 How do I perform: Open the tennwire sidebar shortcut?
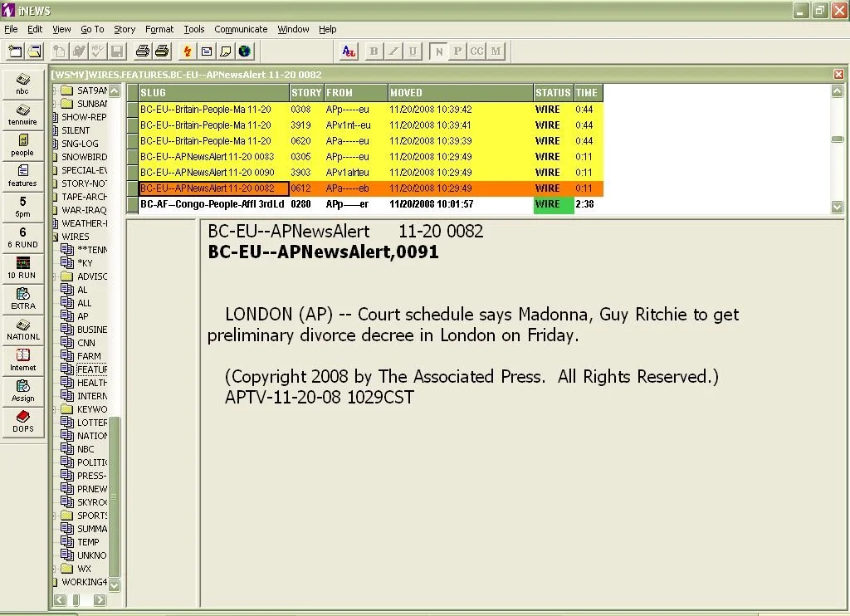[22, 115]
